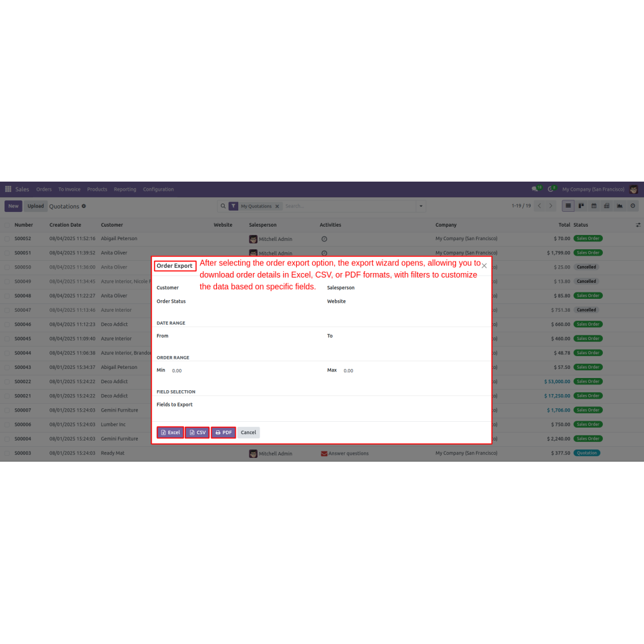Tick the checkbox for order S00052
The image size is (644, 644).
pos(7,238)
